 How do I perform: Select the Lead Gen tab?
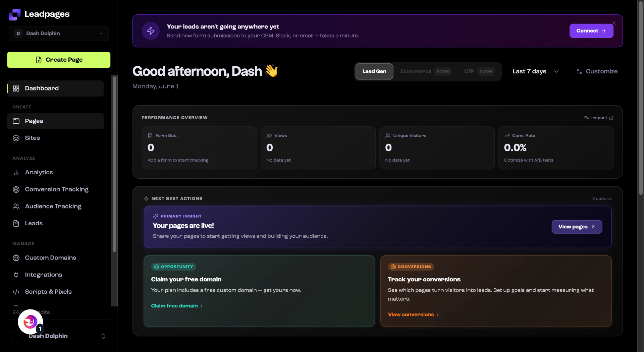click(374, 71)
